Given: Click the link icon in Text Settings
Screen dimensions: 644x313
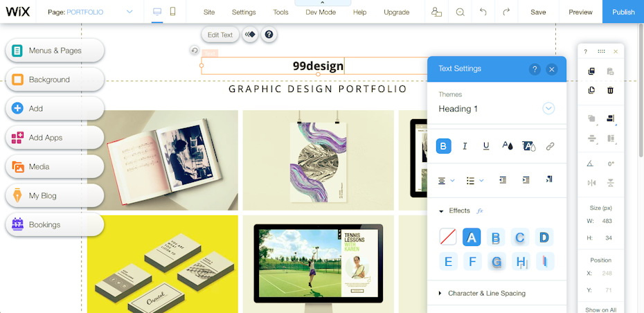Looking at the screenshot, I should (550, 146).
